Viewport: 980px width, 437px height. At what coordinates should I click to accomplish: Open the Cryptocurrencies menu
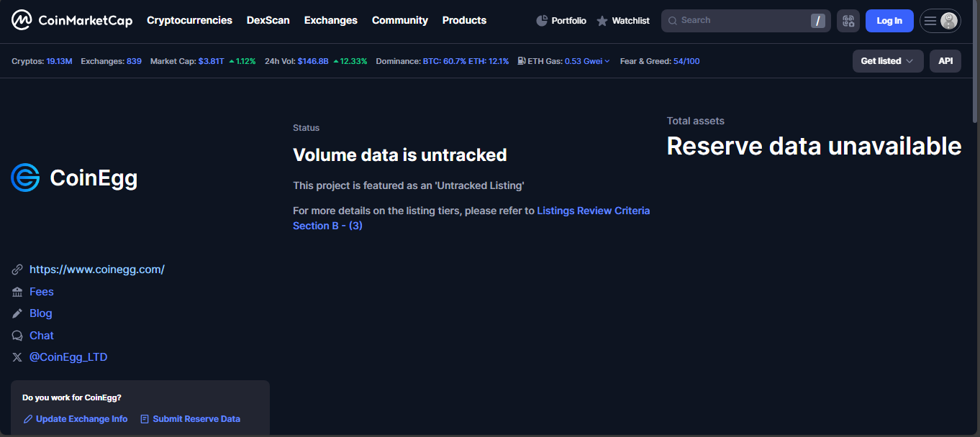(189, 20)
